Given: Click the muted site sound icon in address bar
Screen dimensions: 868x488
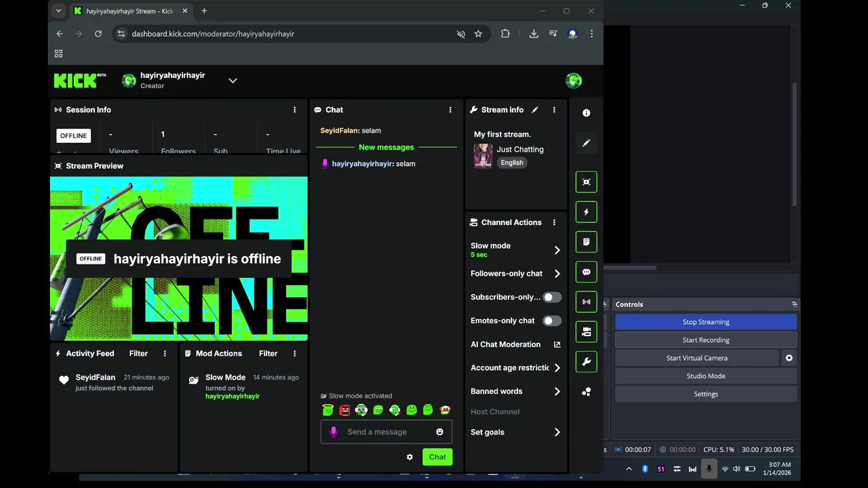Looking at the screenshot, I should tap(461, 34).
